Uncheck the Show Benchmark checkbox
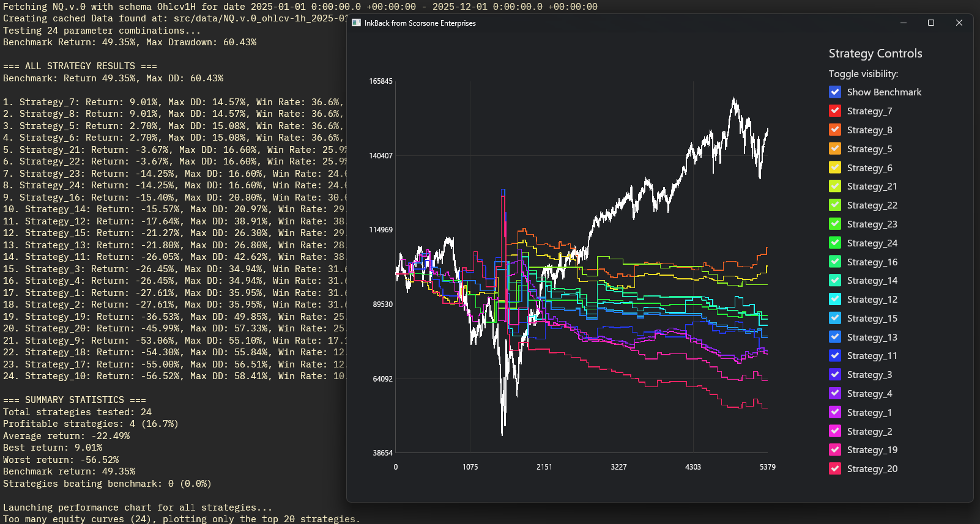 pyautogui.click(x=835, y=92)
